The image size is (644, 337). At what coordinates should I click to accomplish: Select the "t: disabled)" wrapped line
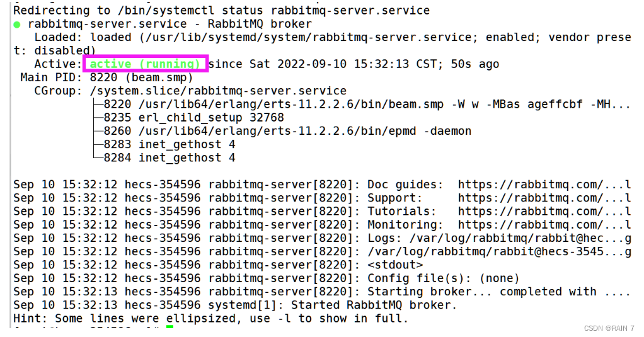click(54, 50)
